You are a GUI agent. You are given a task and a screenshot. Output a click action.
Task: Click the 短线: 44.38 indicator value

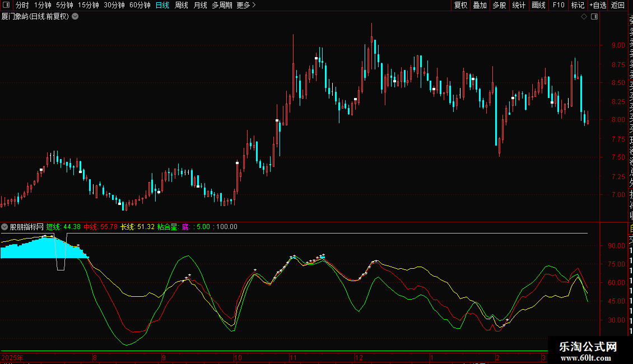(63, 227)
